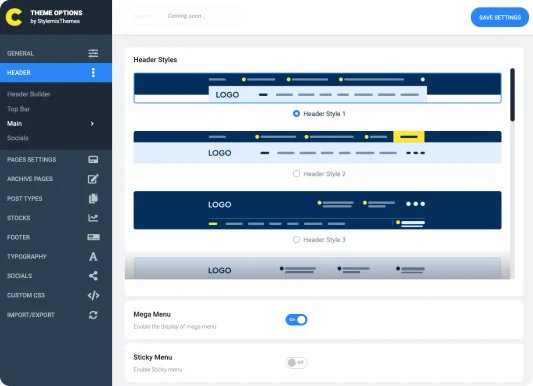Click the Sticky Menu label
Image resolution: width=533 pixels, height=386 pixels.
pos(153,357)
